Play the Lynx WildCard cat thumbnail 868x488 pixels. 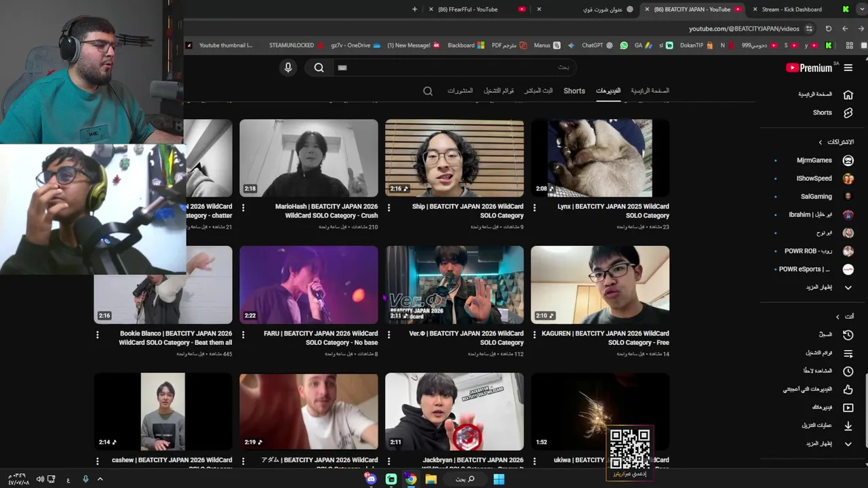click(x=600, y=159)
